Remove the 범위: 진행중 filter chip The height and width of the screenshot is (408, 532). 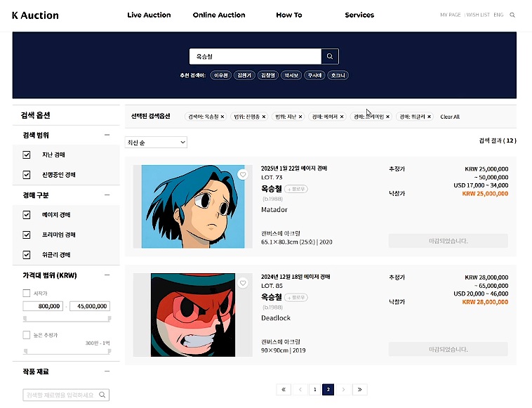264,117
